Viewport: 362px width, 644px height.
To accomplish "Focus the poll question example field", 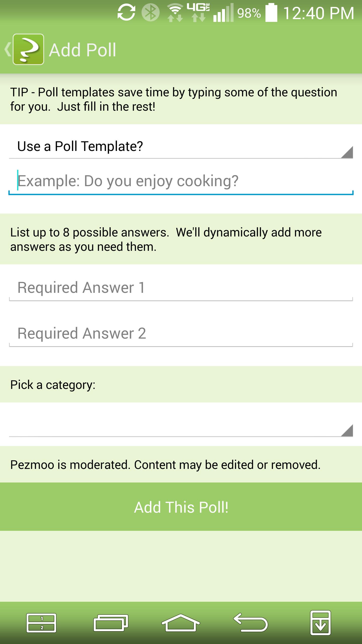I will (x=181, y=181).
